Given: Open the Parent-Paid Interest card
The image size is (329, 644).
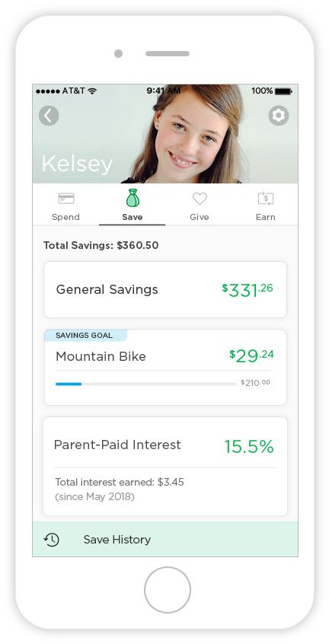Looking at the screenshot, I should pyautogui.click(x=165, y=467).
